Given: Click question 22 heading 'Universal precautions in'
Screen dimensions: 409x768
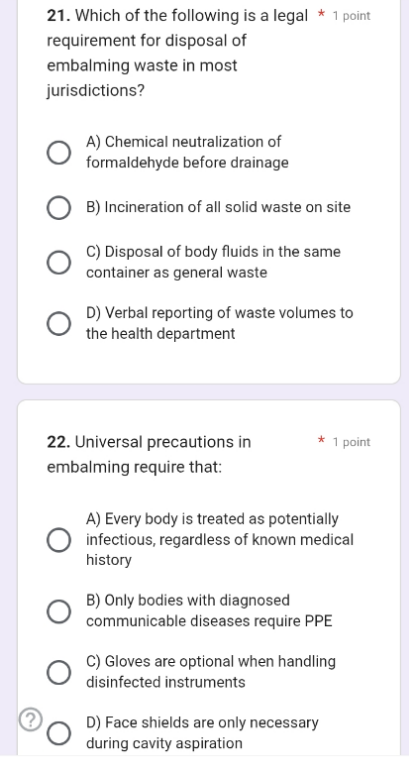Looking at the screenshot, I should click(149, 442).
